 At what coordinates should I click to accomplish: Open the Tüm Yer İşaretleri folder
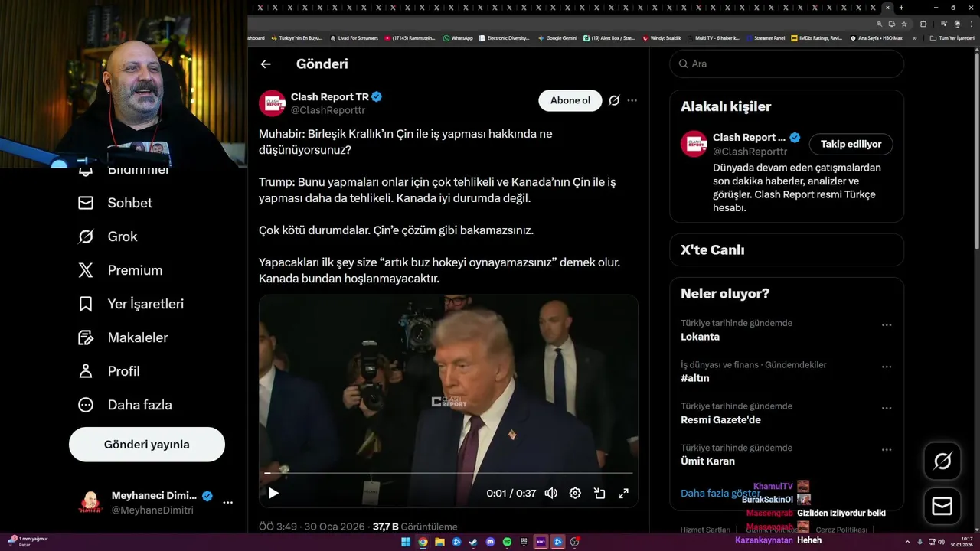[952, 37]
